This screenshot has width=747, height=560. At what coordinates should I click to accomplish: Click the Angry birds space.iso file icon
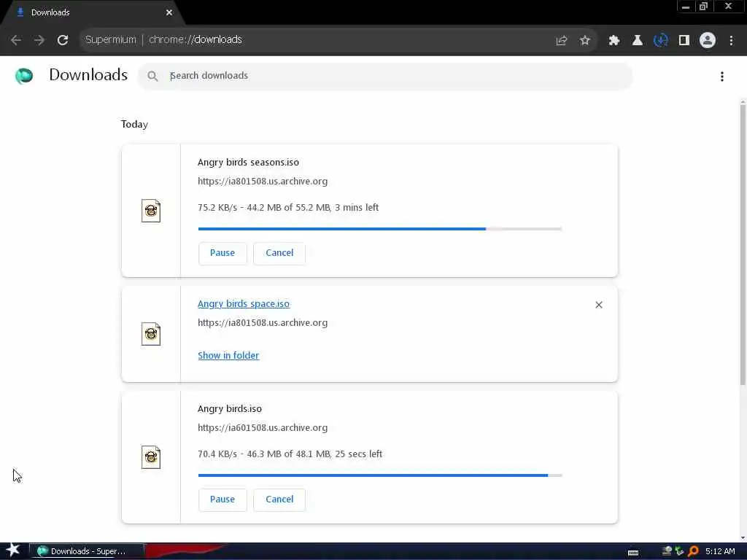pos(151,334)
